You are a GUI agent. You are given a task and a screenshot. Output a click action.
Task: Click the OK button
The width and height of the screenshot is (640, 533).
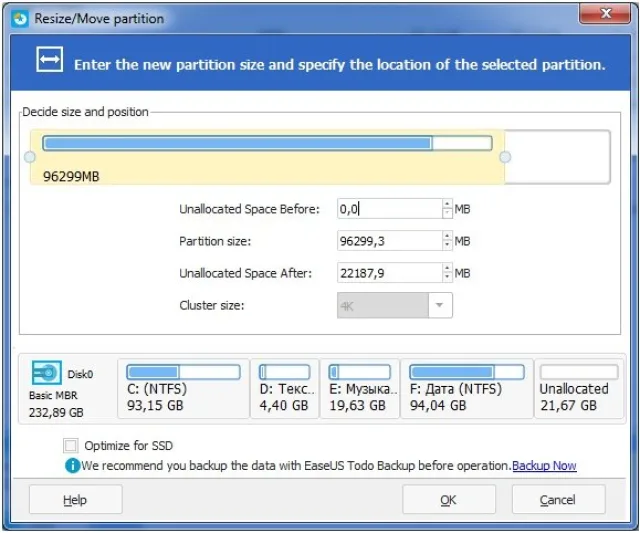449,499
